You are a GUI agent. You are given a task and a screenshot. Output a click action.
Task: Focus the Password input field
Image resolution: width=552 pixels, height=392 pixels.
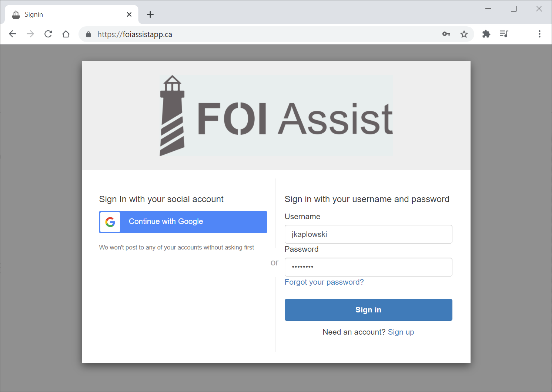click(x=368, y=267)
